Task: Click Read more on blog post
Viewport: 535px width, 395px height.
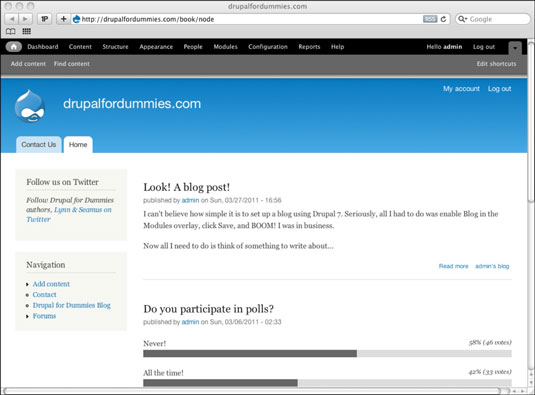Action: tap(453, 266)
